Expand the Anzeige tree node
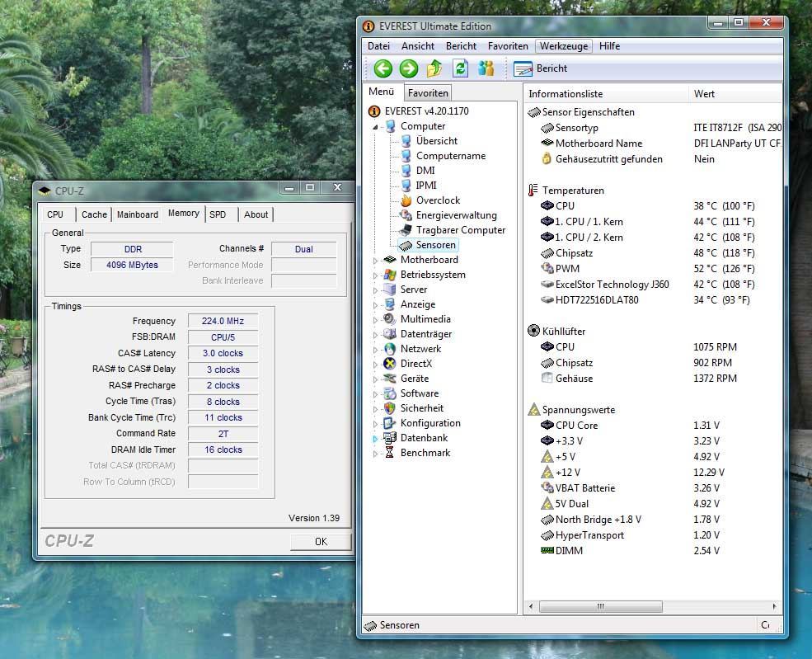Image resolution: width=812 pixels, height=659 pixels. (375, 306)
